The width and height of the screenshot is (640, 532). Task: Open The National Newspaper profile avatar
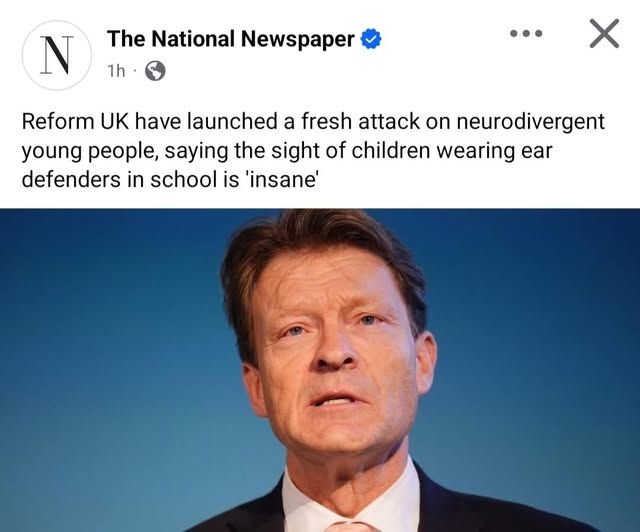57,55
